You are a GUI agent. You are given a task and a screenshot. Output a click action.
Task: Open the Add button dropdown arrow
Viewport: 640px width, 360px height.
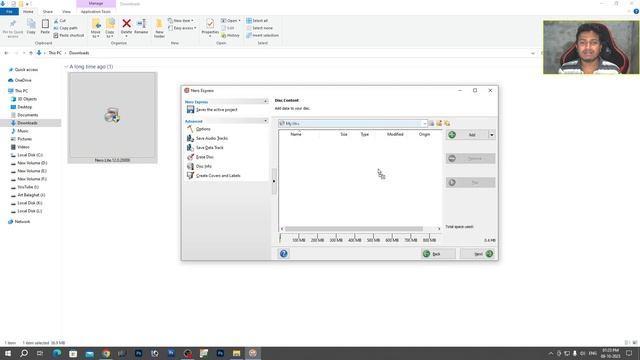pyautogui.click(x=492, y=135)
